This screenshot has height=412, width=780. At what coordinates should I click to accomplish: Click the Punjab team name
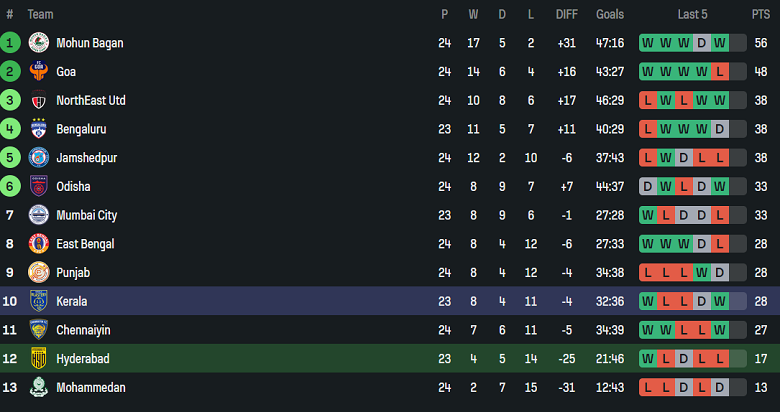73,272
